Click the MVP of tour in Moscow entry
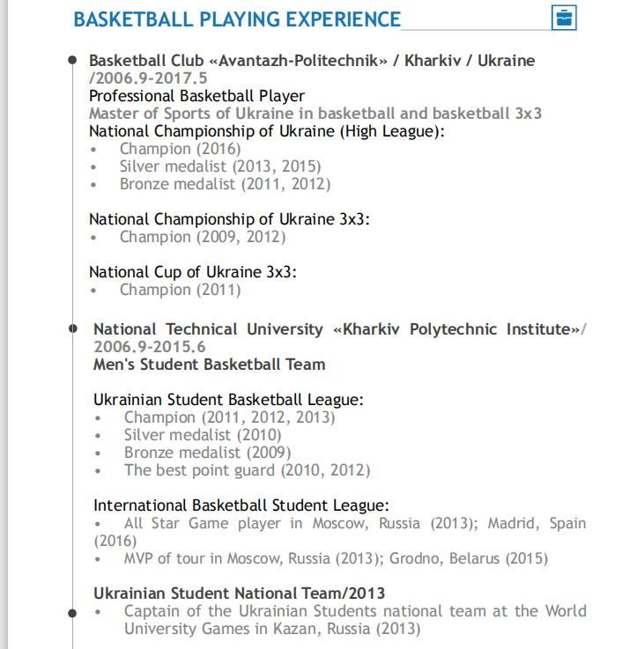 coord(335,558)
